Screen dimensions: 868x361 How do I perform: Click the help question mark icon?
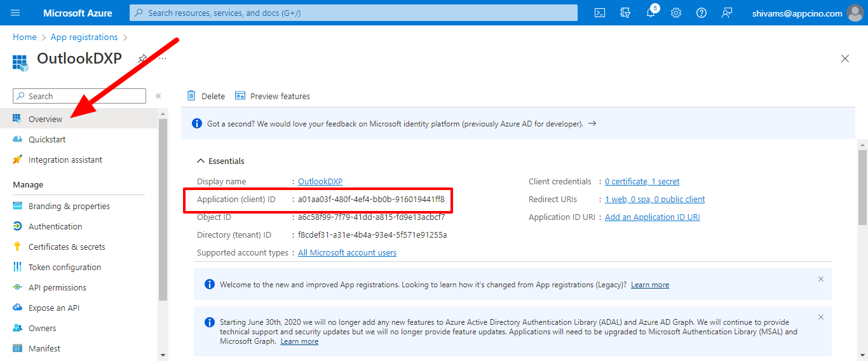coord(702,13)
